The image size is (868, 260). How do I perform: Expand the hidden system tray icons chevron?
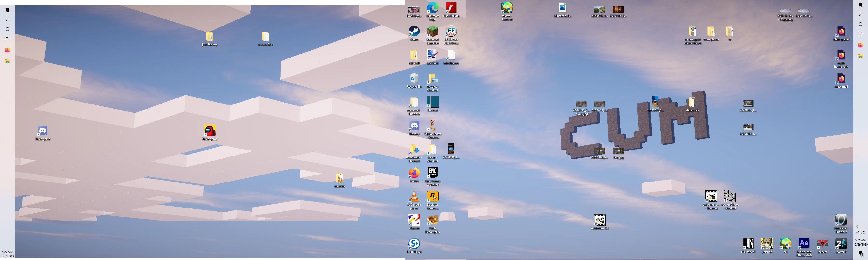tap(857, 227)
